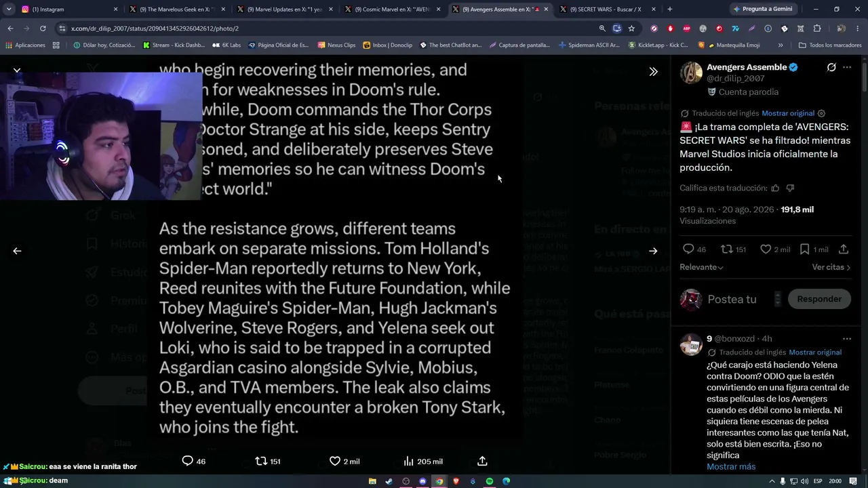Open @bonxozd profile avatar
This screenshot has height=488, width=868.
tap(691, 344)
